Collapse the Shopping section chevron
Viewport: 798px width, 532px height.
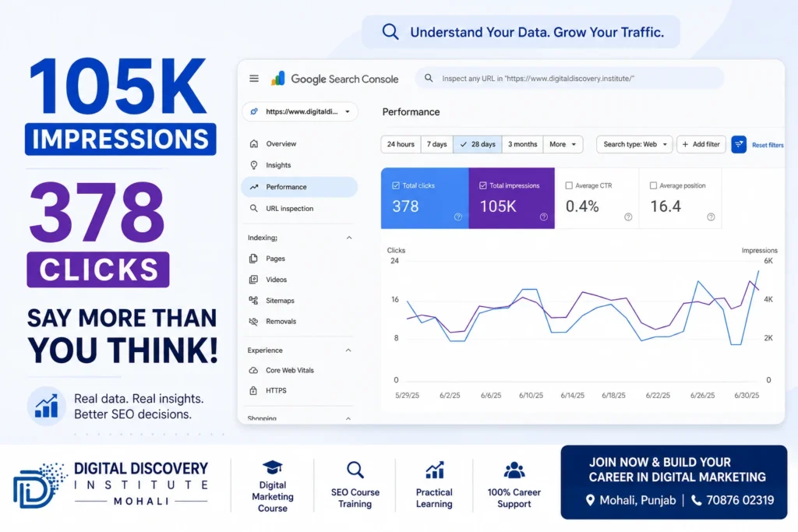[348, 418]
